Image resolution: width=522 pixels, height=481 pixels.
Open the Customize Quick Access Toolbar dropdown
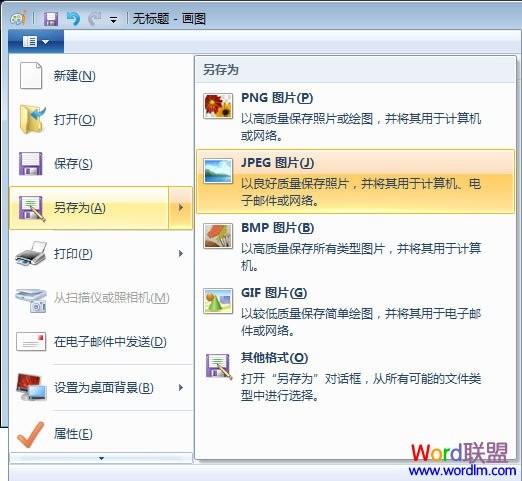[114, 21]
